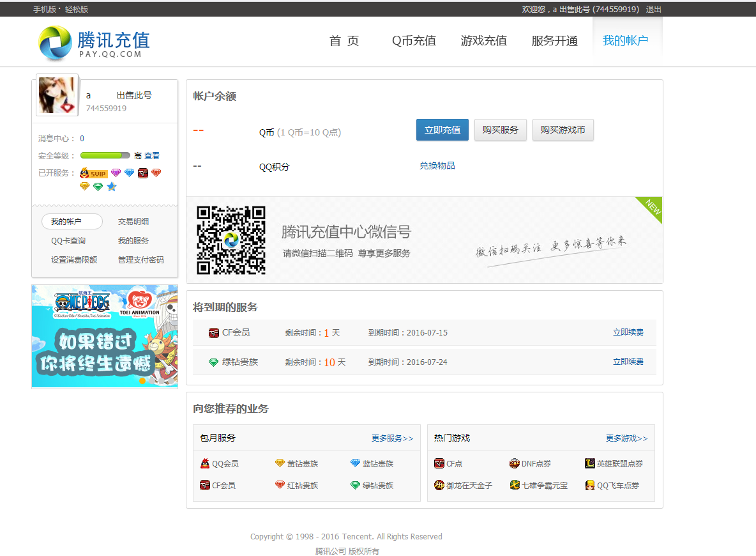
Task: Click the QQ飞车点券 game icon
Action: [x=589, y=485]
